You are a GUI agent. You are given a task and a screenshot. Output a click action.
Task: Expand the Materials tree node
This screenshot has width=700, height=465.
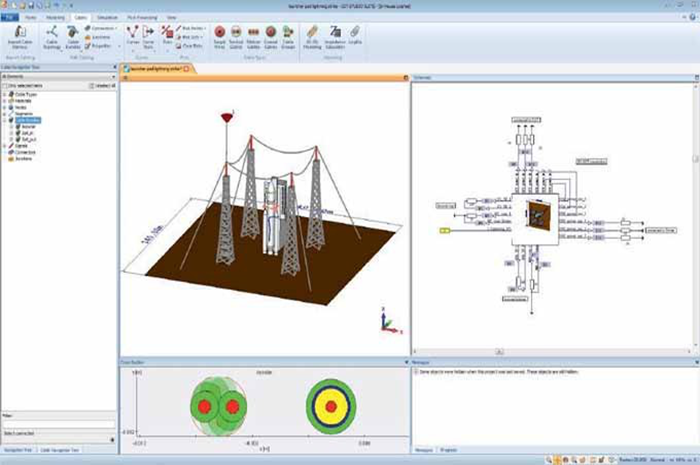[5, 101]
